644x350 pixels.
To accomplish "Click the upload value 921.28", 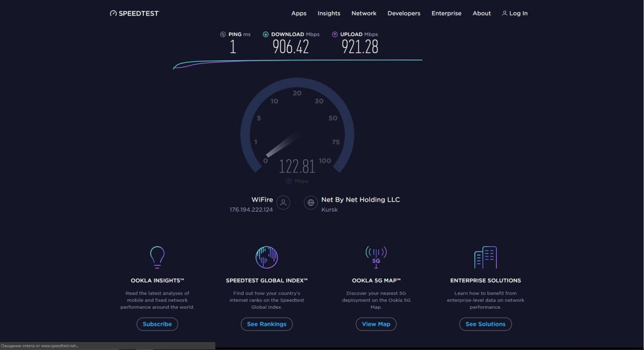I will point(360,47).
